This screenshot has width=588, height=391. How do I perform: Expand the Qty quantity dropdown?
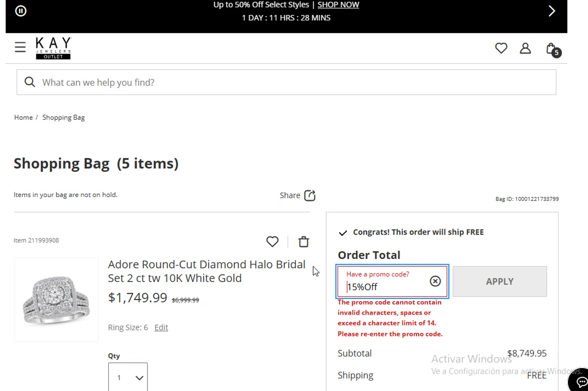pyautogui.click(x=128, y=377)
